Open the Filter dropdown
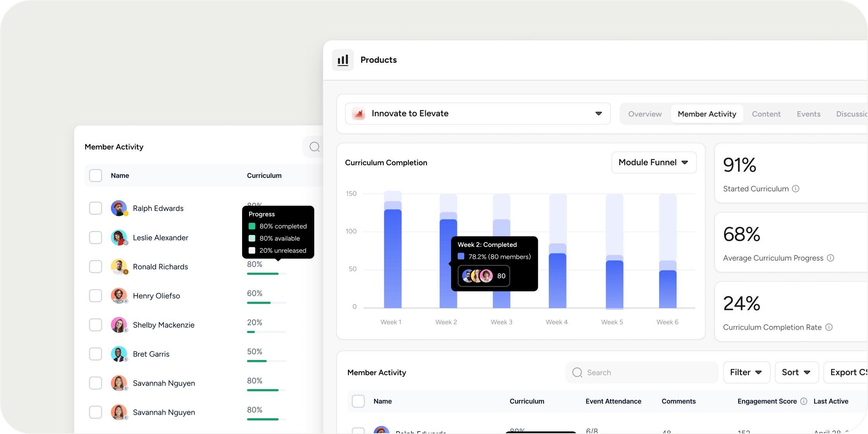This screenshot has height=434, width=868. click(x=746, y=372)
